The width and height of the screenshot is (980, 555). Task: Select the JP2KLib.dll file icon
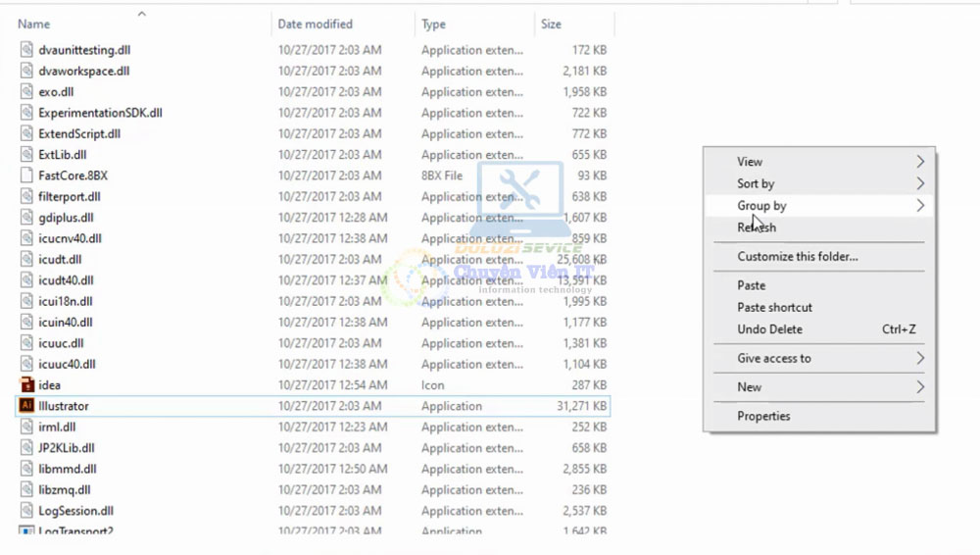coord(26,448)
